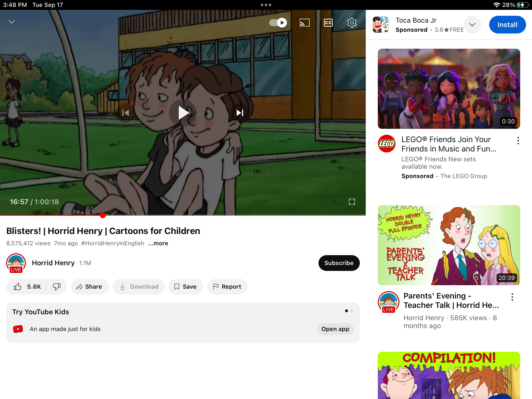Toggle the autoplay switch

point(278,23)
